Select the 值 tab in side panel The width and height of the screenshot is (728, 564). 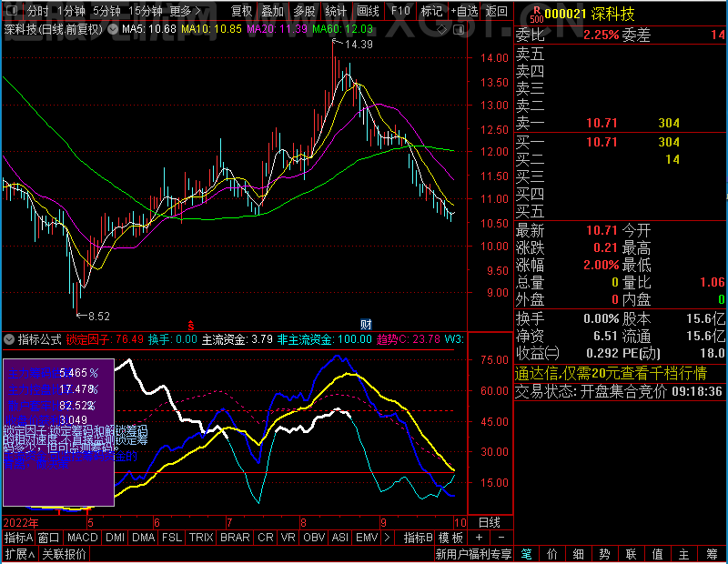coord(657,554)
